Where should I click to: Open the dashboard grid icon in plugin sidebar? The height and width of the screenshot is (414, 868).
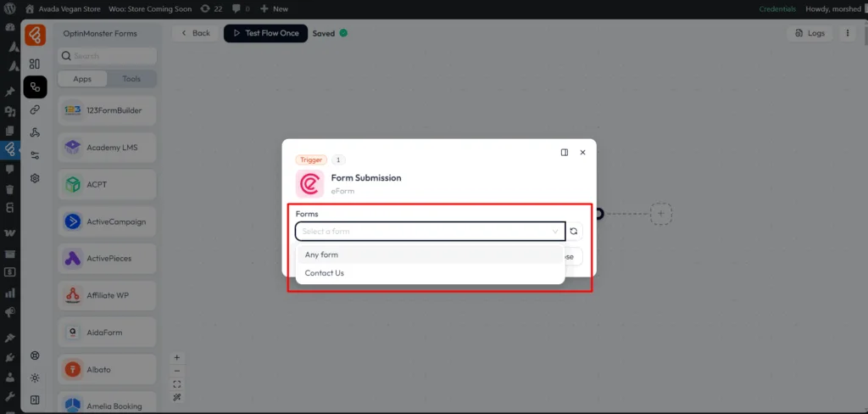click(x=35, y=64)
